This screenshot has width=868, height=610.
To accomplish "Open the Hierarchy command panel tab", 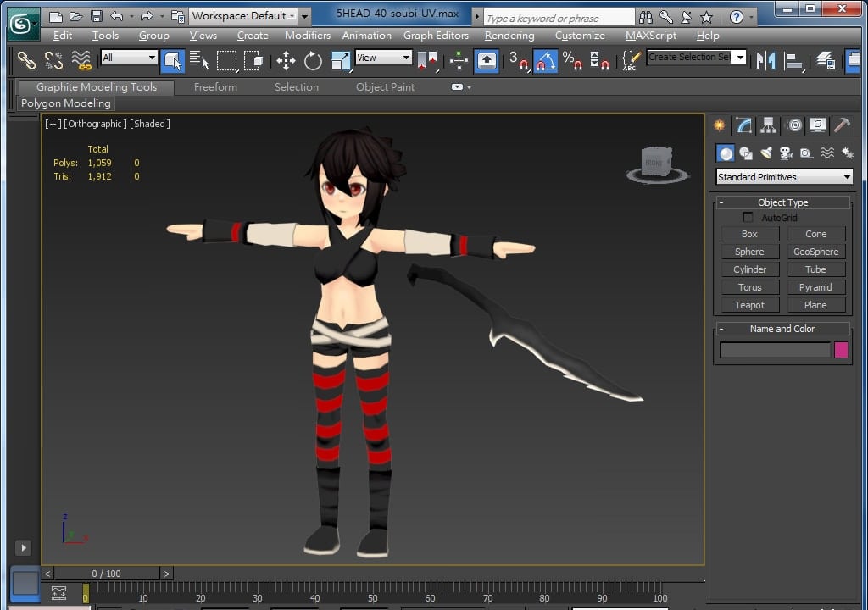I will [769, 125].
